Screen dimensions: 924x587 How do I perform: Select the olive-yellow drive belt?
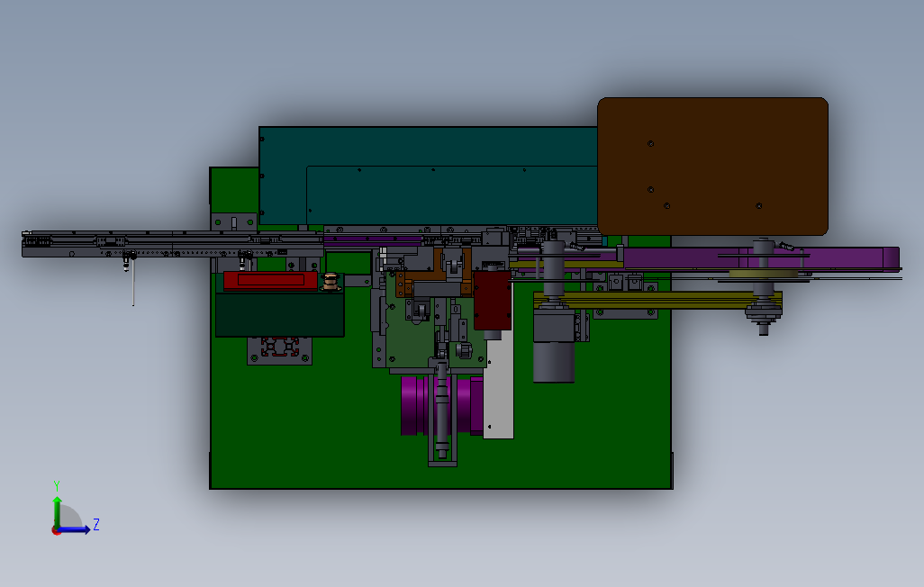click(657, 300)
